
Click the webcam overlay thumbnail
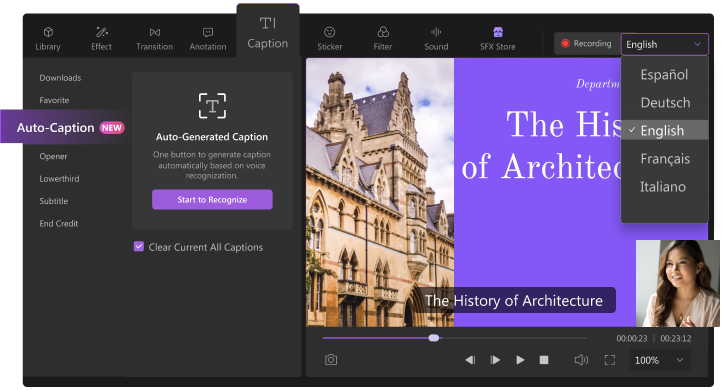(x=677, y=283)
